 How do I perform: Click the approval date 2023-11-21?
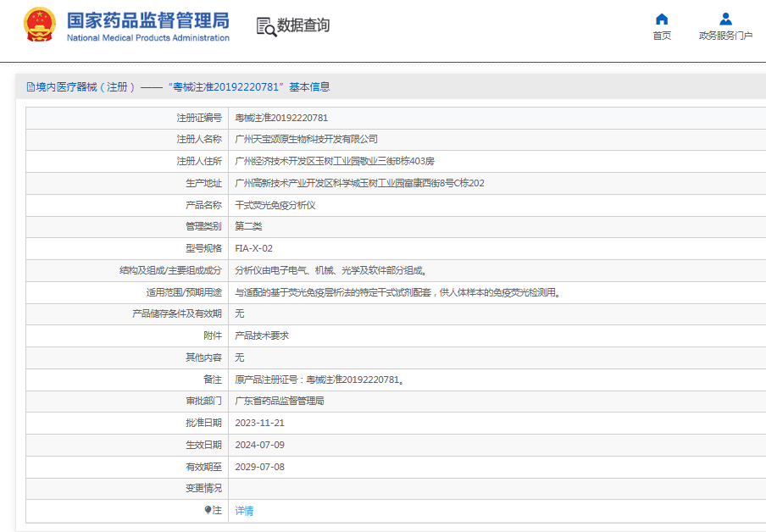click(x=259, y=423)
